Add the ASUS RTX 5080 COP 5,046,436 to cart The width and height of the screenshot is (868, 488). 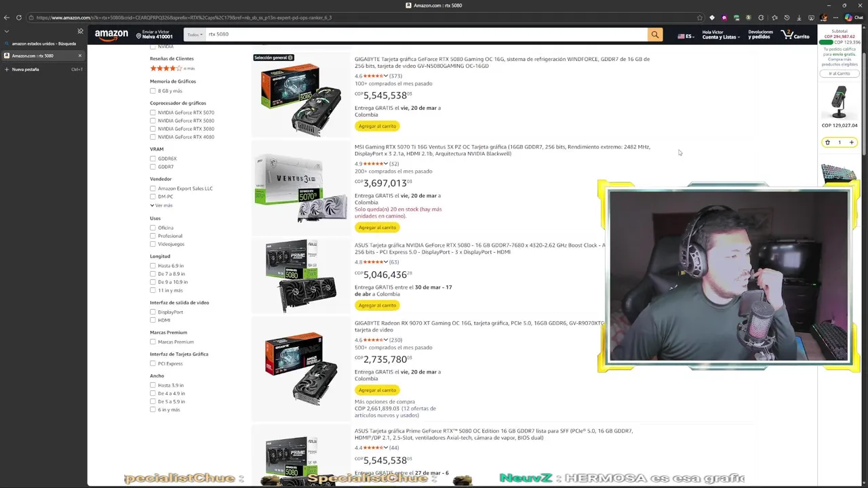click(377, 306)
